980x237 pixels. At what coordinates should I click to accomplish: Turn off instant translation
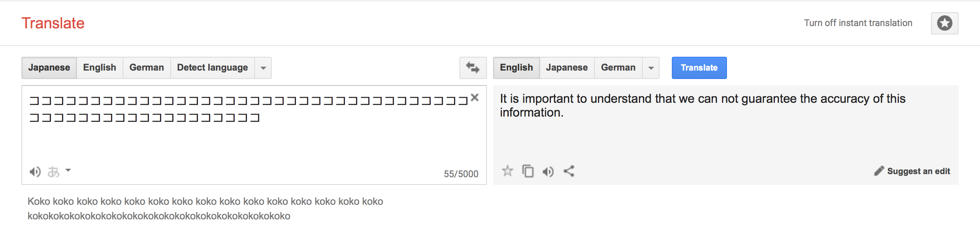pyautogui.click(x=858, y=23)
